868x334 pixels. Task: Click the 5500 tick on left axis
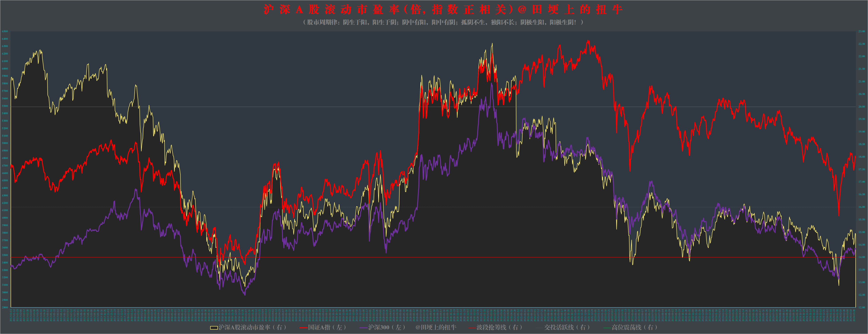(5, 106)
